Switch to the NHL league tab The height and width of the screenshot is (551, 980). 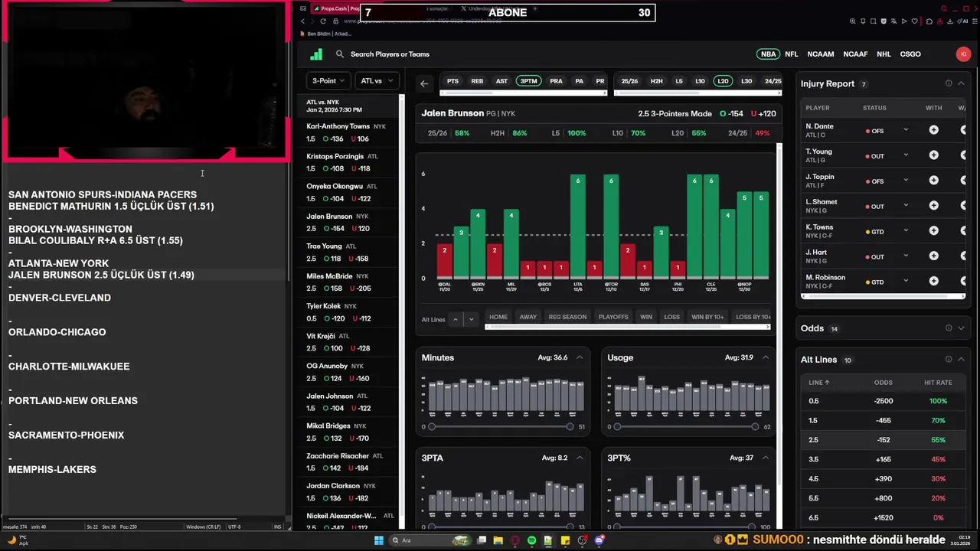884,54
